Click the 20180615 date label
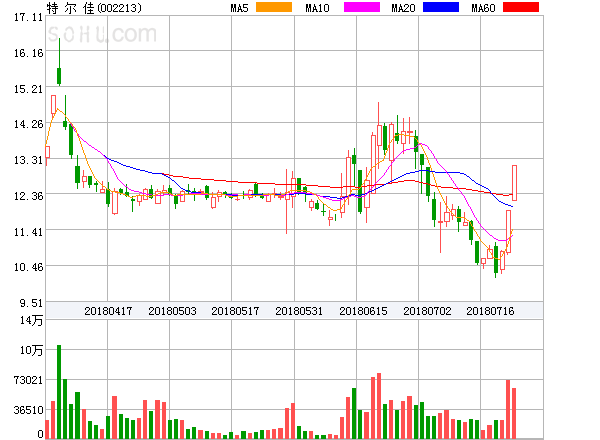The height and width of the screenshot is (440, 600). coord(363,311)
